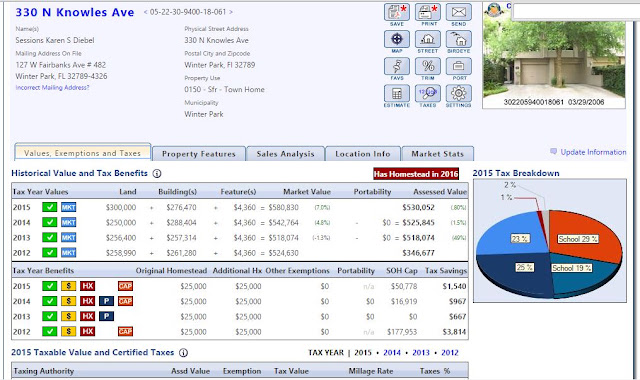Viewport: 640px width, 380px height.
Task: Click the MKT badge in 2015 values row
Action: pos(69,207)
